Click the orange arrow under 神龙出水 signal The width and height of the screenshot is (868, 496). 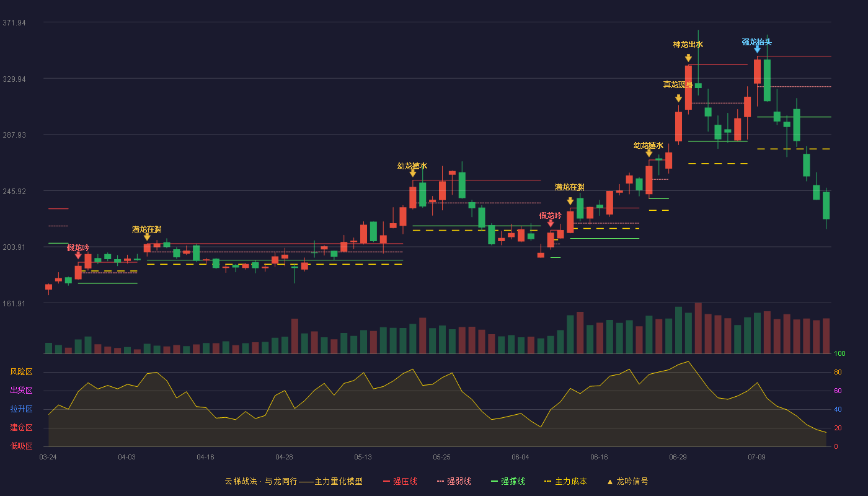[x=688, y=58]
